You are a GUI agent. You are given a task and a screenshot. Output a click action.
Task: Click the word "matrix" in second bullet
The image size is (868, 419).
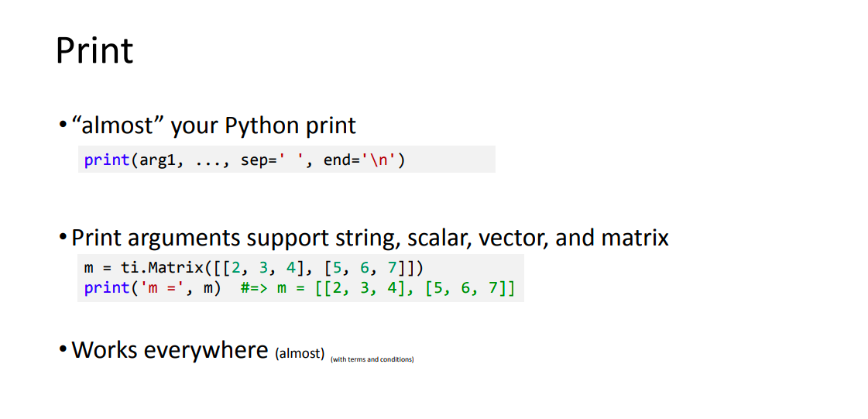click(x=635, y=238)
